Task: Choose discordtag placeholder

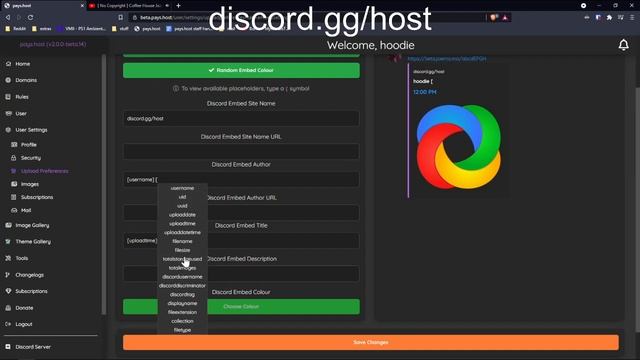Action: click(x=182, y=294)
